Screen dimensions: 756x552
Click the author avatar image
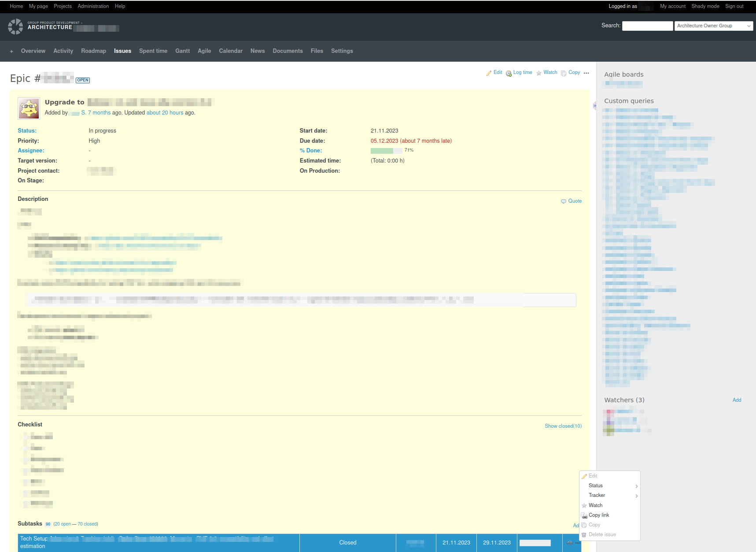29,108
